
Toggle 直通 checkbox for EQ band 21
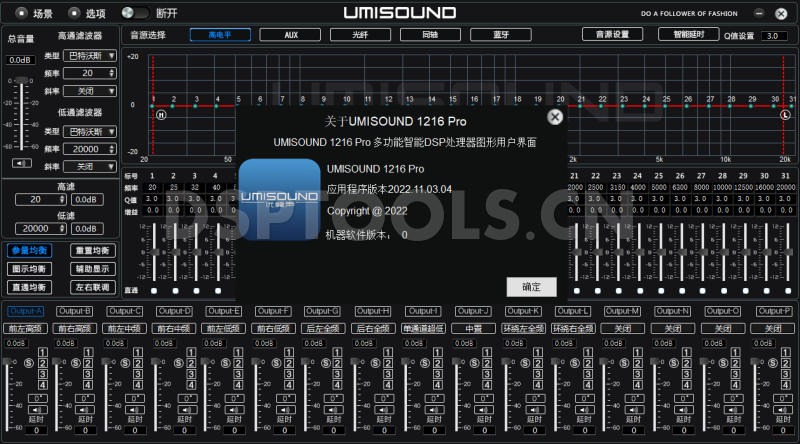tap(577, 290)
